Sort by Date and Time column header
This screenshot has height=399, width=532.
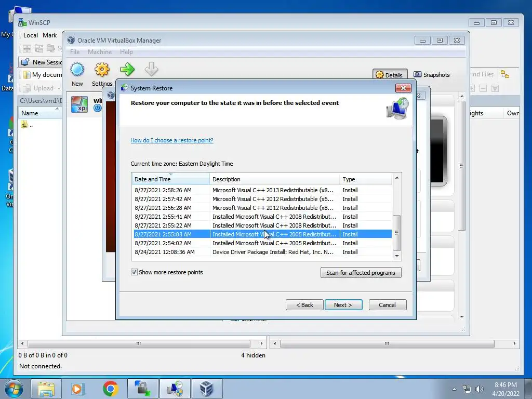[170, 179]
